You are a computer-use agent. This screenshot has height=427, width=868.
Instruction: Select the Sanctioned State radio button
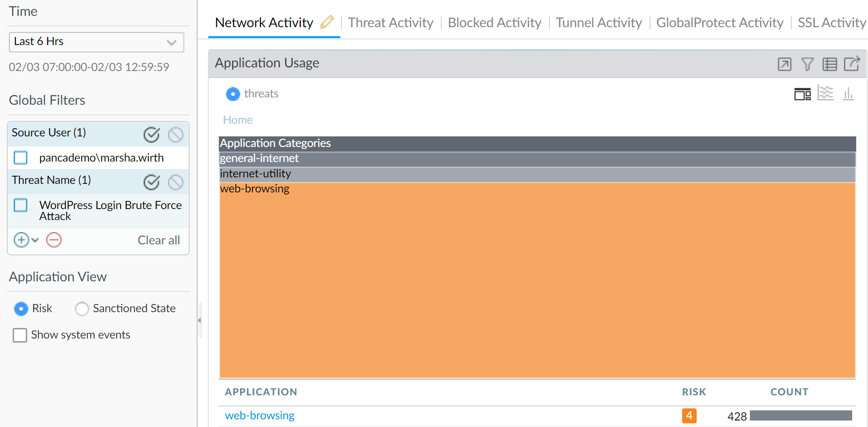tap(82, 309)
